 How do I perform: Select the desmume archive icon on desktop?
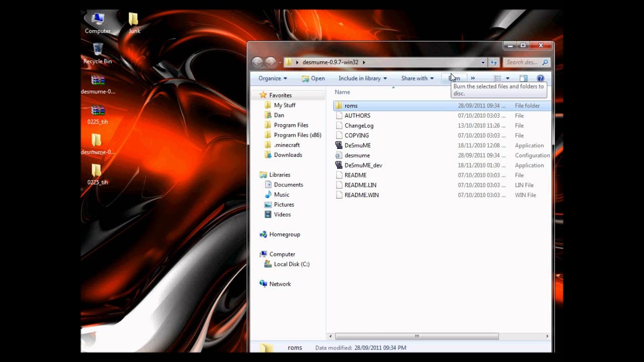tap(98, 84)
